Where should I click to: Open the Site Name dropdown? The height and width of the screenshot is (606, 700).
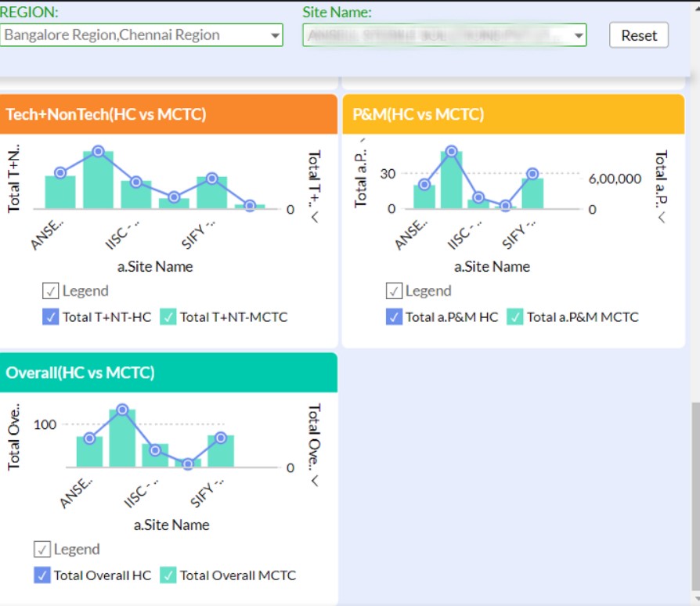coord(444,35)
